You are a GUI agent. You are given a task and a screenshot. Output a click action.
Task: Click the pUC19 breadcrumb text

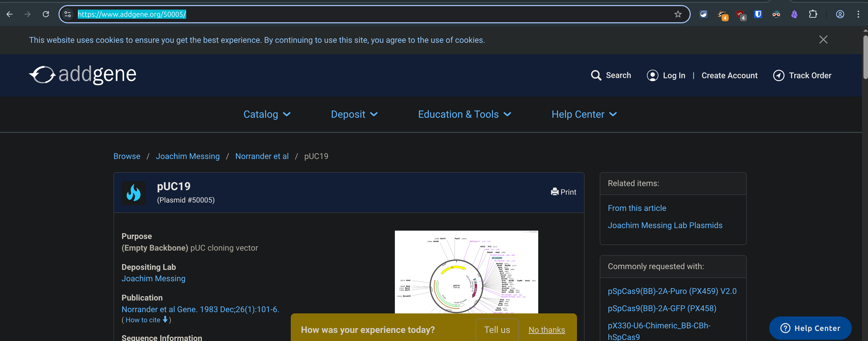[x=316, y=156]
